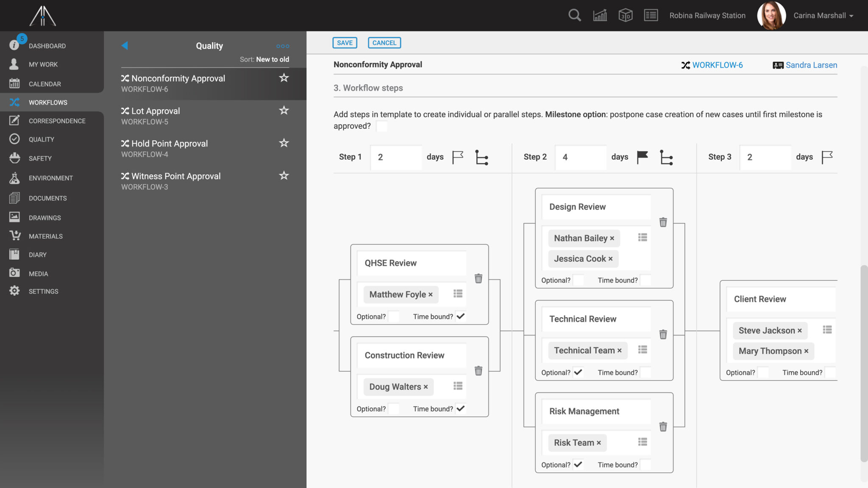Open assignee list for Construction Review
This screenshot has height=488, width=868.
458,386
